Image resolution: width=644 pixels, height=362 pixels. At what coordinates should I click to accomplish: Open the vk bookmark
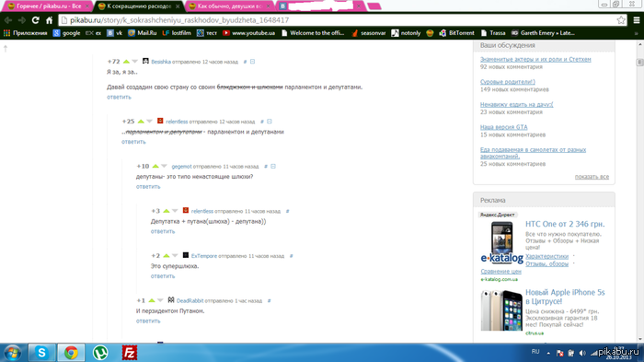[x=115, y=33]
